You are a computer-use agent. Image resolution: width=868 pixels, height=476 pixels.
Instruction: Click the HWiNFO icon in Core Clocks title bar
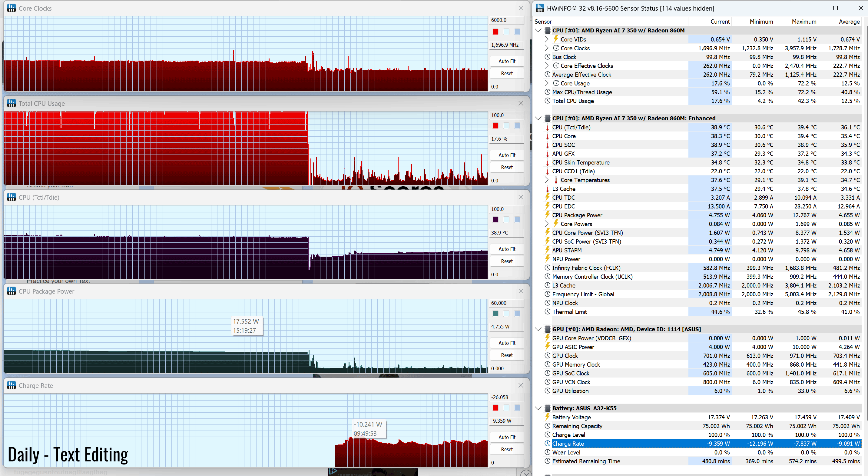click(x=12, y=8)
